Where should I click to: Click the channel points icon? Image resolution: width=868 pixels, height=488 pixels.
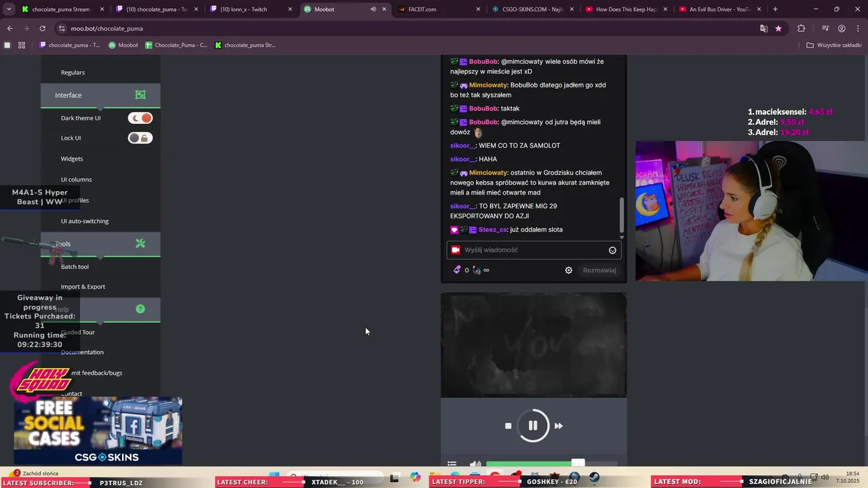click(477, 270)
